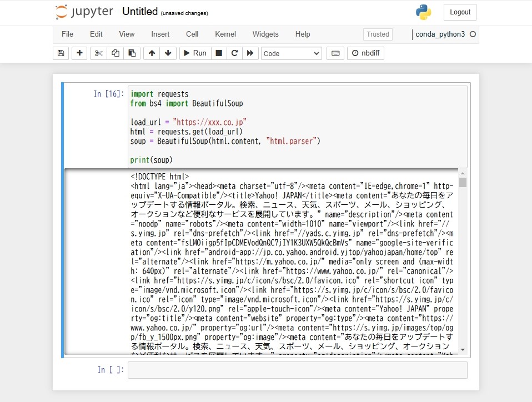Move selected cell up arrow
Image resolution: width=532 pixels, height=402 pixels.
click(152, 53)
